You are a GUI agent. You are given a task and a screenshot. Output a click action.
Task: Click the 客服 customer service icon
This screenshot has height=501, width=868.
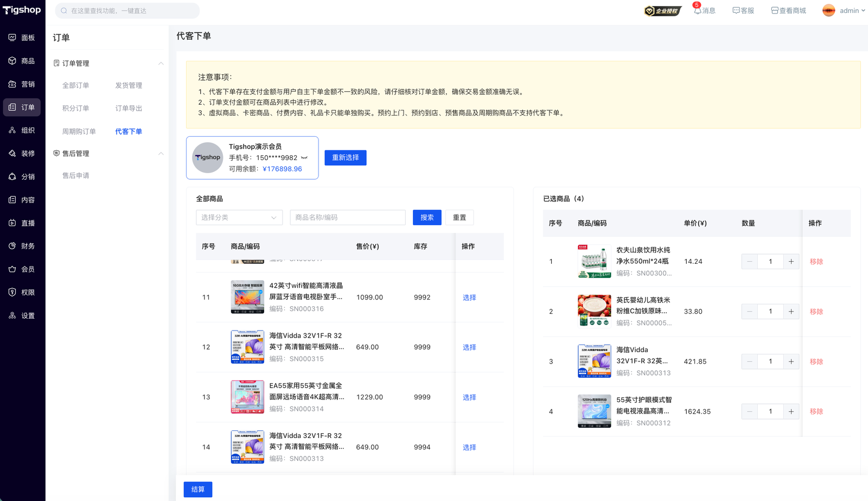click(x=736, y=10)
